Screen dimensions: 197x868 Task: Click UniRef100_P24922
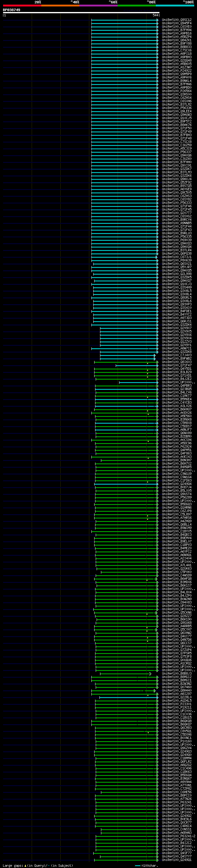(176, 71)
